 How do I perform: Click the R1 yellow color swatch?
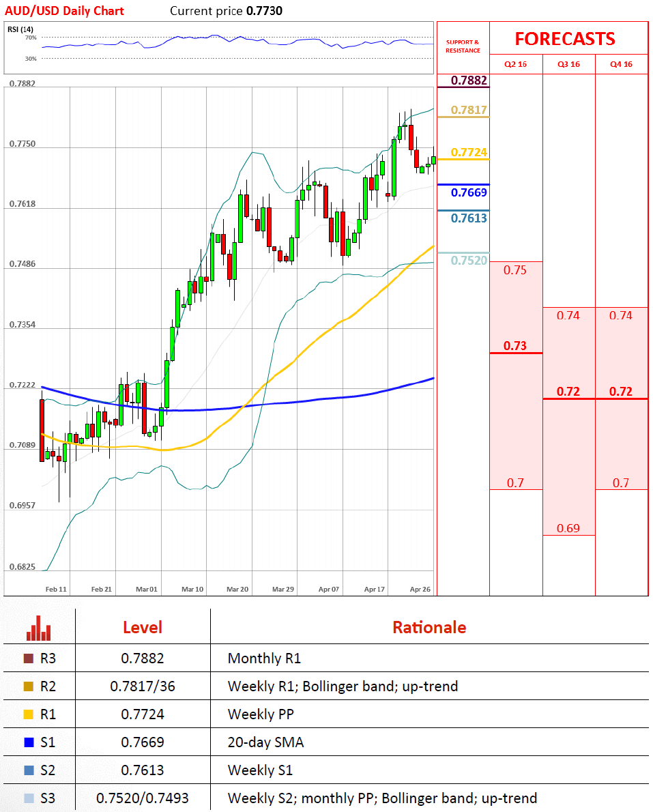click(29, 714)
